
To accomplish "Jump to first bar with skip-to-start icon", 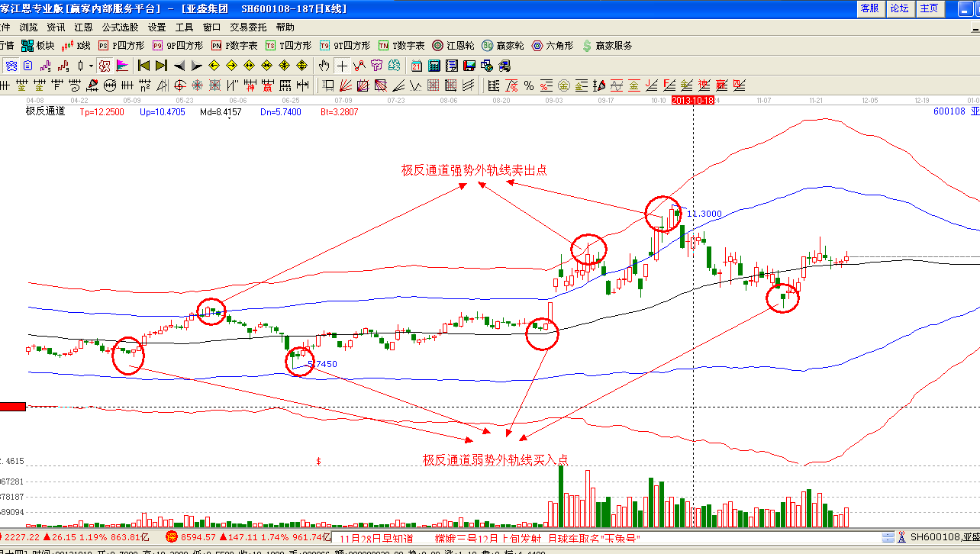I will point(143,66).
